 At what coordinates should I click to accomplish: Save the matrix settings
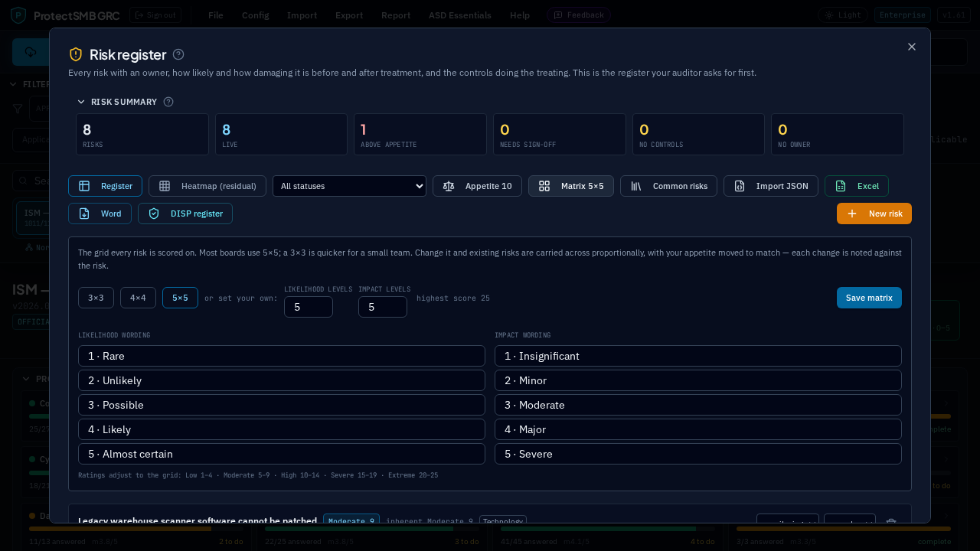(869, 298)
